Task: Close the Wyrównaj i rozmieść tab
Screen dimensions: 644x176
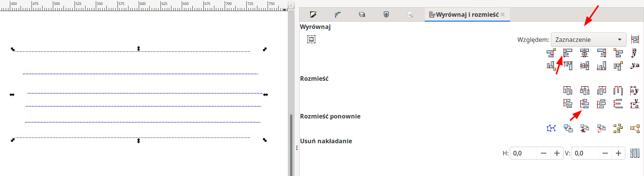Action: click(503, 14)
